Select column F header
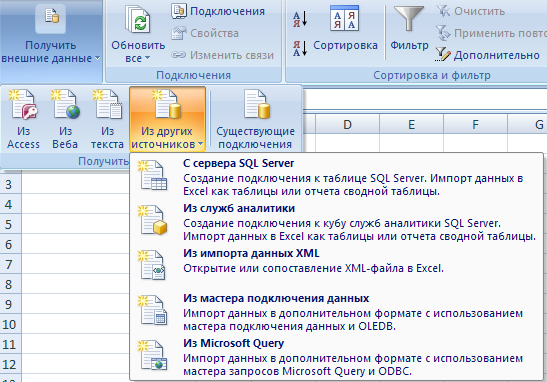 475,124
